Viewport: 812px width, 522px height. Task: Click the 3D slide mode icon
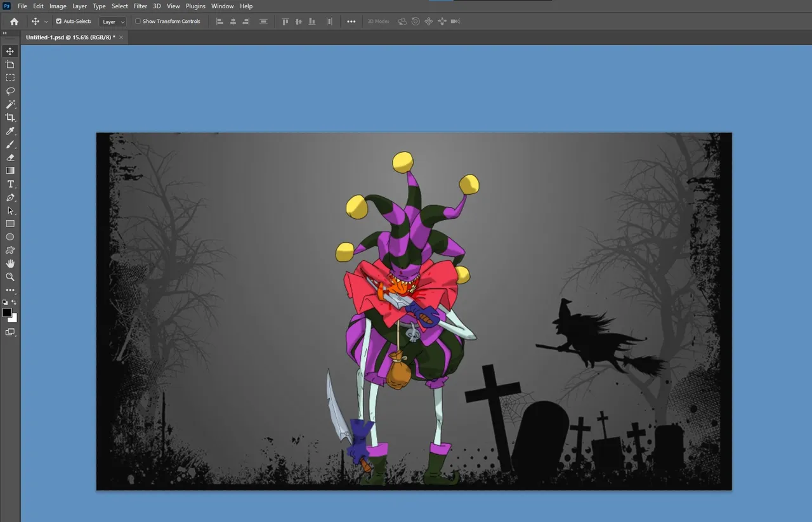(442, 22)
